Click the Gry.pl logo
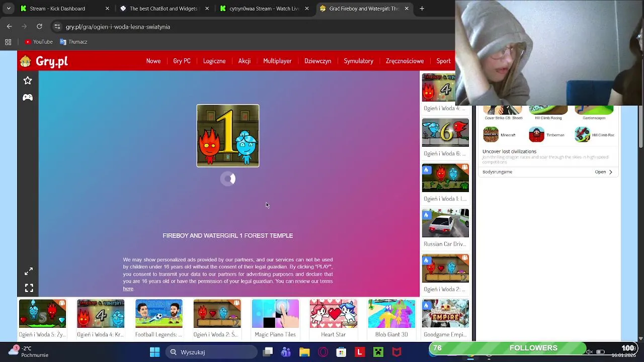Image resolution: width=644 pixels, height=362 pixels. [44, 61]
